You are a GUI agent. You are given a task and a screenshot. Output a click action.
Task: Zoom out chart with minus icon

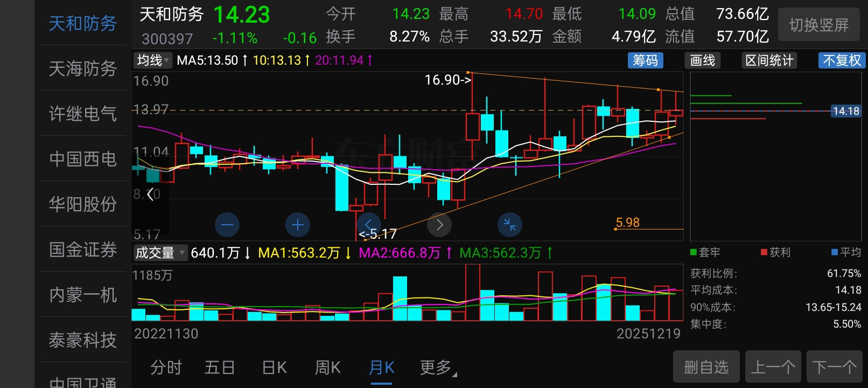pyautogui.click(x=227, y=225)
